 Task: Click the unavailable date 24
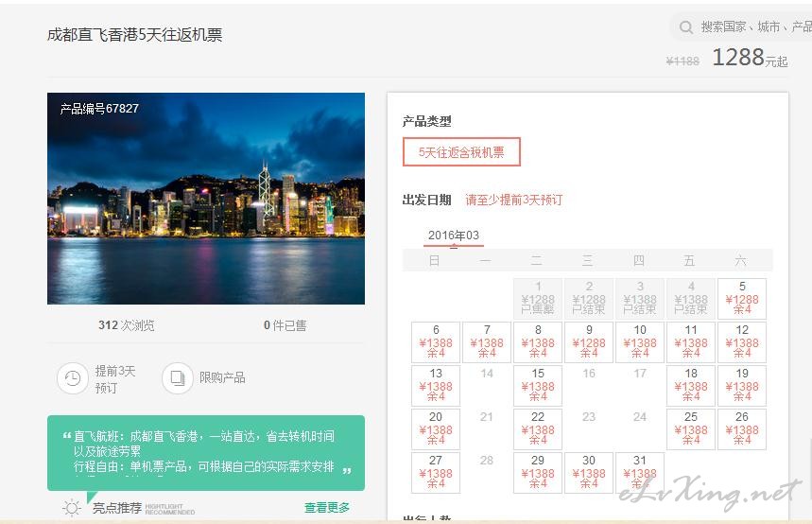tap(640, 417)
